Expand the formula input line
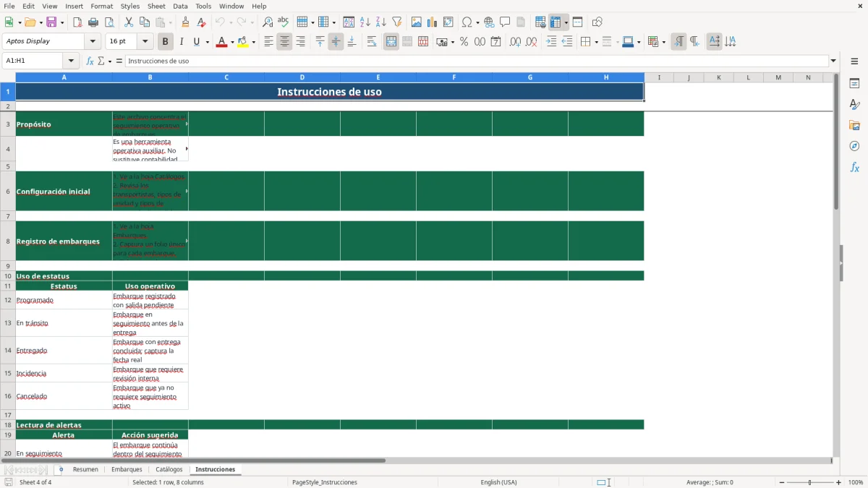The height and width of the screenshot is (488, 868). tap(833, 61)
